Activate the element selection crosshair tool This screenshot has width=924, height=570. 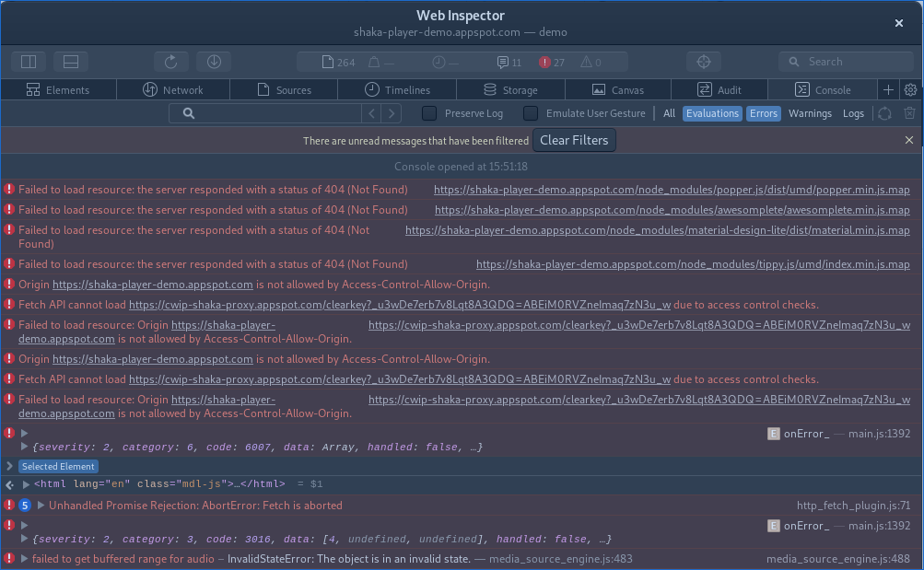[703, 61]
